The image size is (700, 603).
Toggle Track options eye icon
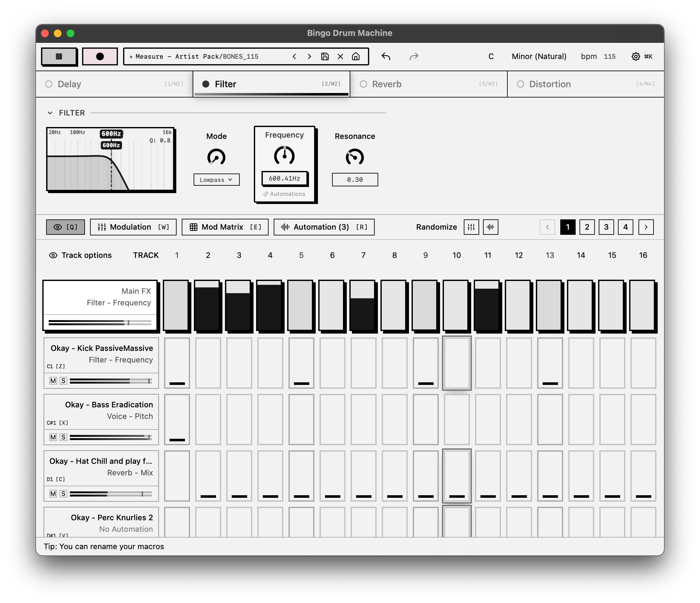(x=53, y=256)
